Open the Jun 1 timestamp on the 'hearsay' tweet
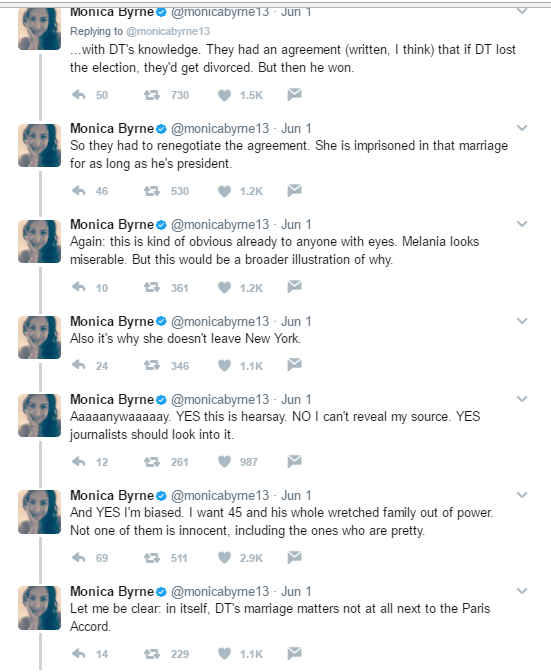 pos(296,399)
